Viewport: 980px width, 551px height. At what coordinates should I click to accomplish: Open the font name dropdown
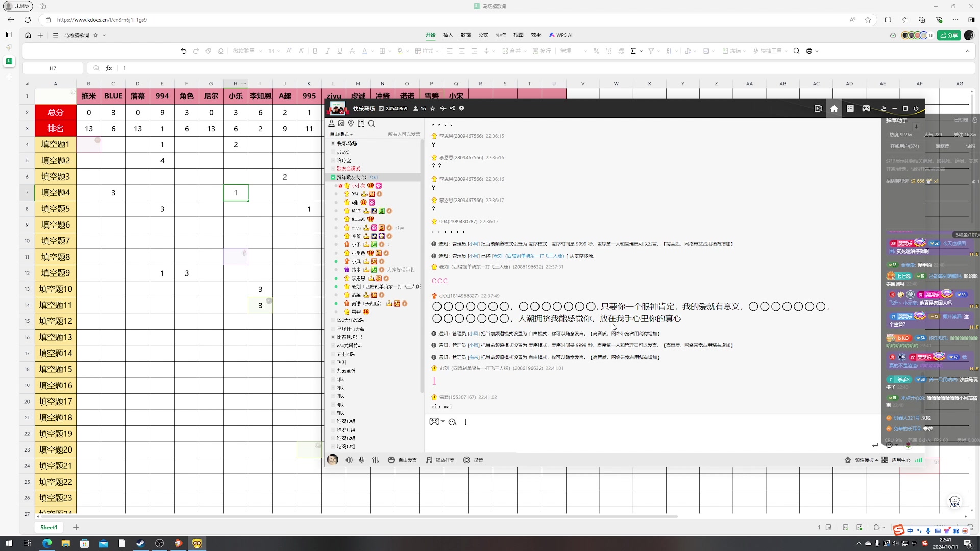[x=247, y=51]
